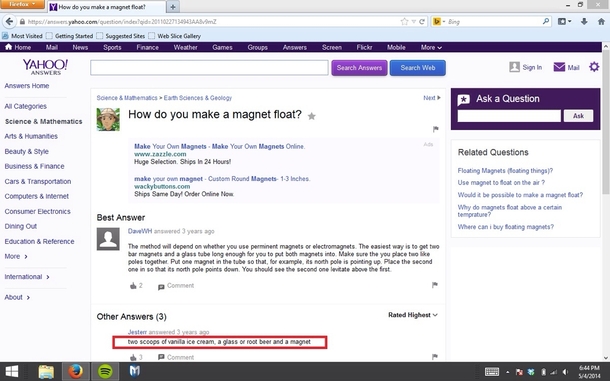Viewport: 610px width, 381px height.
Task: Expand the More menu in Yahoo navbar
Action: (431, 47)
